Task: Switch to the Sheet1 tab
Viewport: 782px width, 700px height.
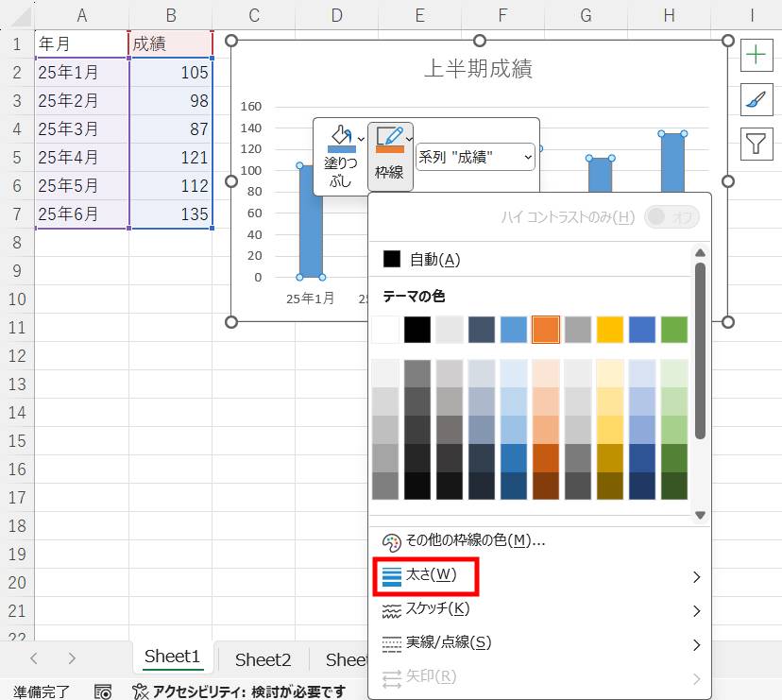Action: (x=172, y=657)
